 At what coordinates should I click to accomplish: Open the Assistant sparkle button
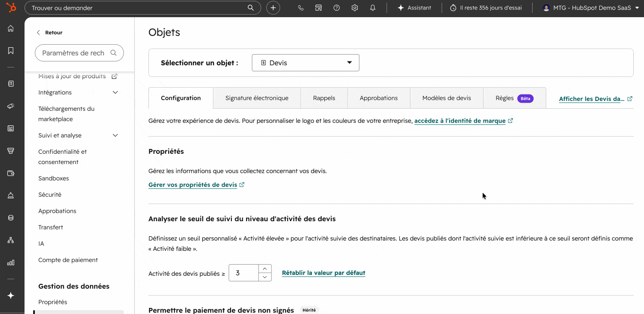[414, 8]
